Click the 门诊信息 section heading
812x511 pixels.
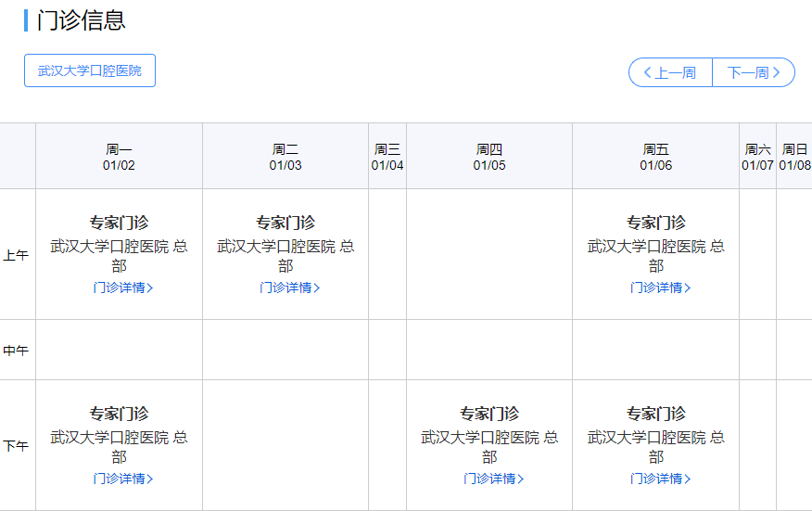coord(81,20)
